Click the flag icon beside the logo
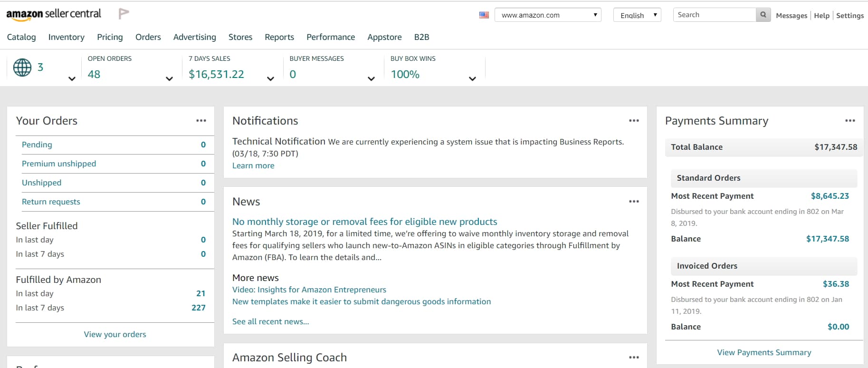The width and height of the screenshot is (868, 368). 124,14
